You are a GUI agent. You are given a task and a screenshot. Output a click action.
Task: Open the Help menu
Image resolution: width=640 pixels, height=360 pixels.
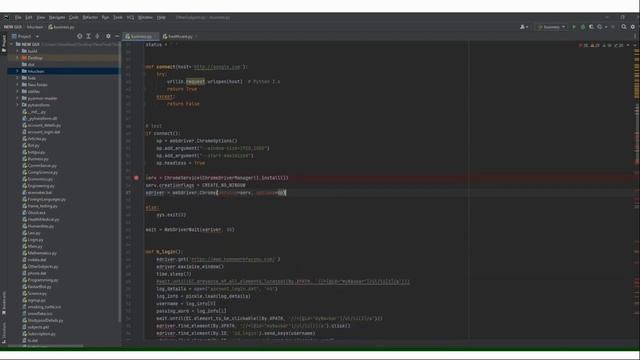161,18
